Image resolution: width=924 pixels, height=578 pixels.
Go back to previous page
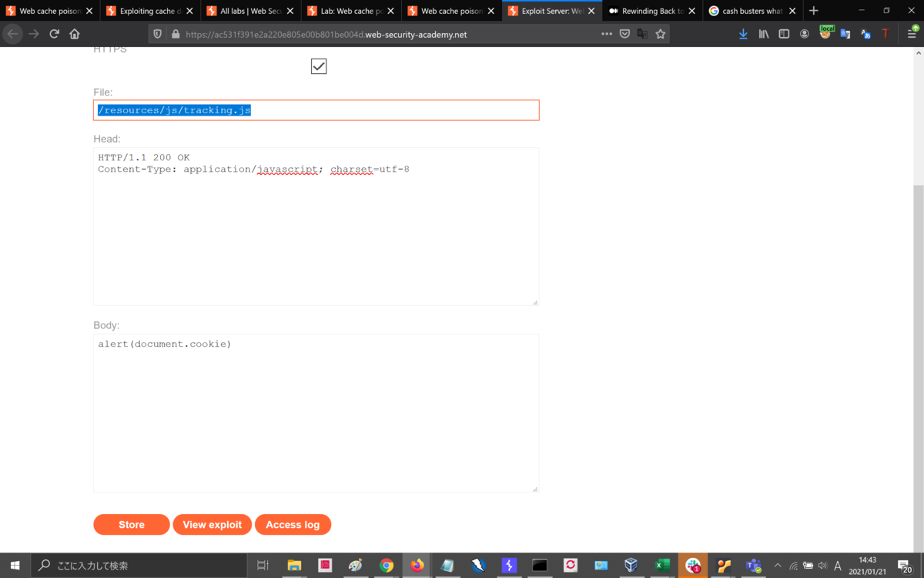tap(12, 34)
